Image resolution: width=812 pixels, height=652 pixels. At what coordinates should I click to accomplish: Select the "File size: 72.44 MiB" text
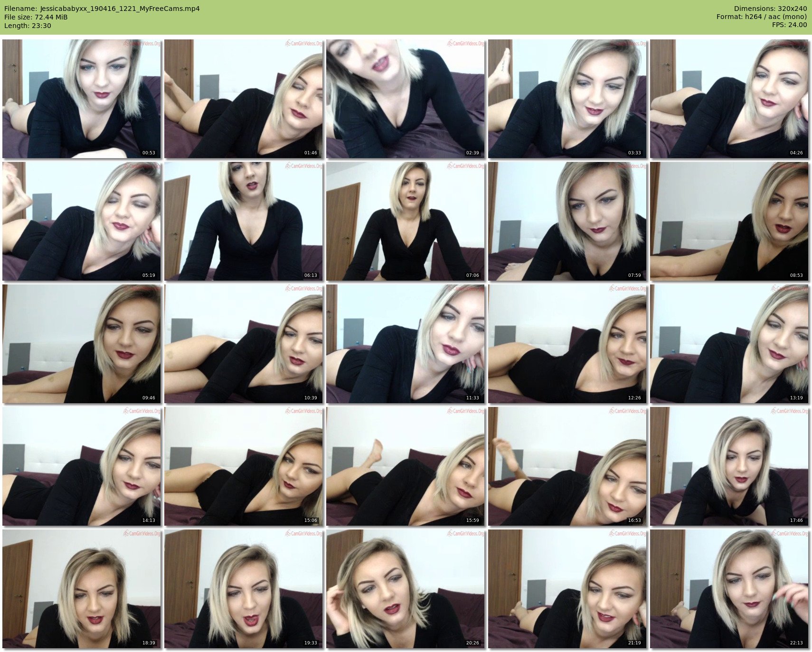pos(36,17)
